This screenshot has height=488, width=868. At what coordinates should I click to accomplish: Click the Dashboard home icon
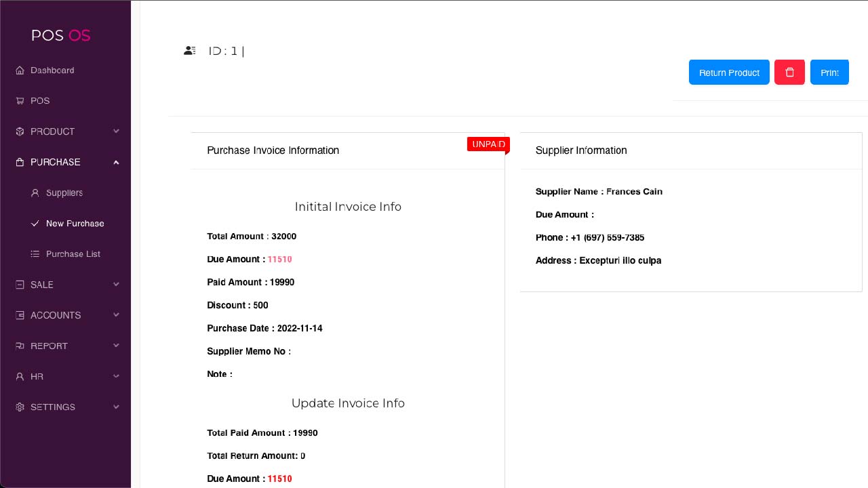20,70
